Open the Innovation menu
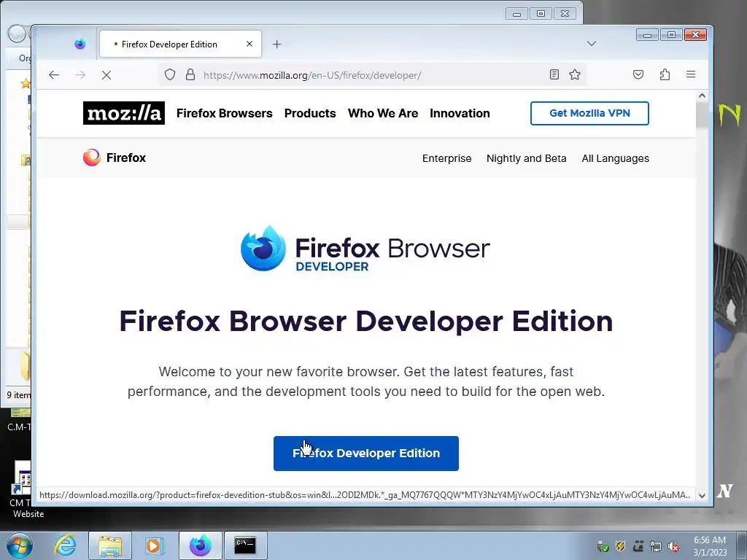This screenshot has height=560, width=747. pyautogui.click(x=460, y=113)
